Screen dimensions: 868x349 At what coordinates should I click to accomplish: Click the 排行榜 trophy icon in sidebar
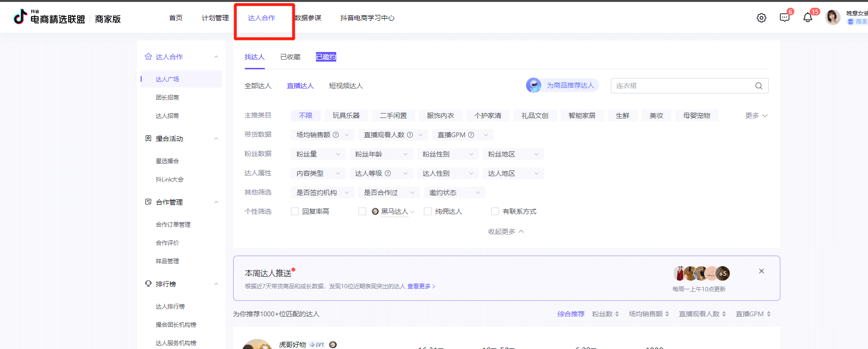(x=148, y=284)
